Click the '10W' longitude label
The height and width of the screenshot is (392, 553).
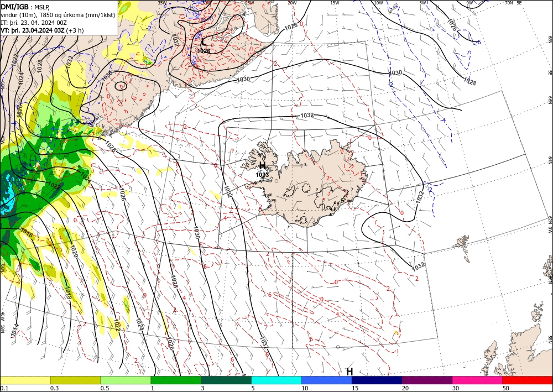click(378, 3)
